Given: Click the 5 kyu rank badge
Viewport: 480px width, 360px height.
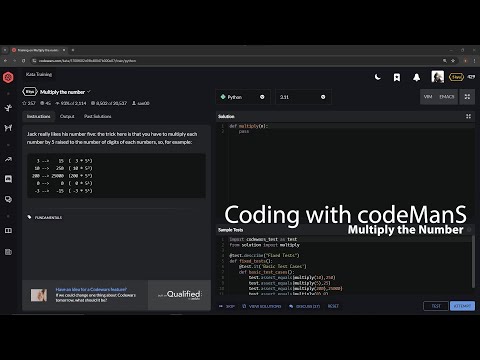Looking at the screenshot, I should point(456,77).
